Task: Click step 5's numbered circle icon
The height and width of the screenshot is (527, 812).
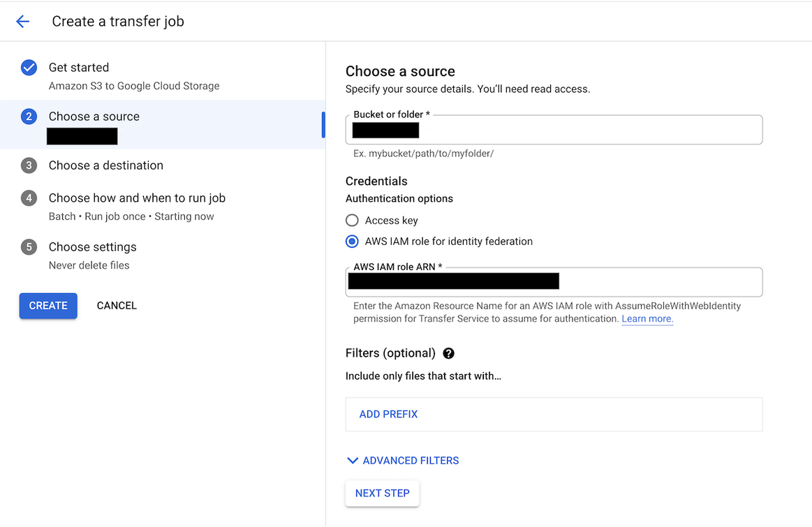Action: (x=29, y=246)
